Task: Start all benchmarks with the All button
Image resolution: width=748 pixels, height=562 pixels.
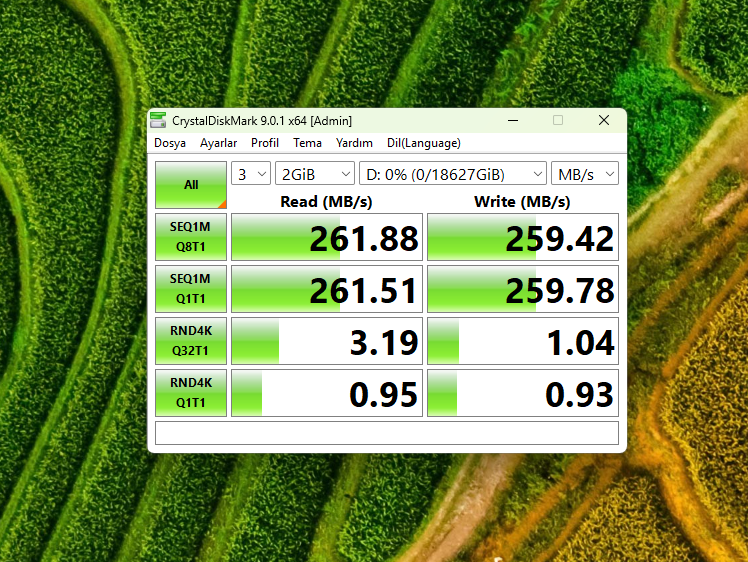Action: tap(191, 185)
